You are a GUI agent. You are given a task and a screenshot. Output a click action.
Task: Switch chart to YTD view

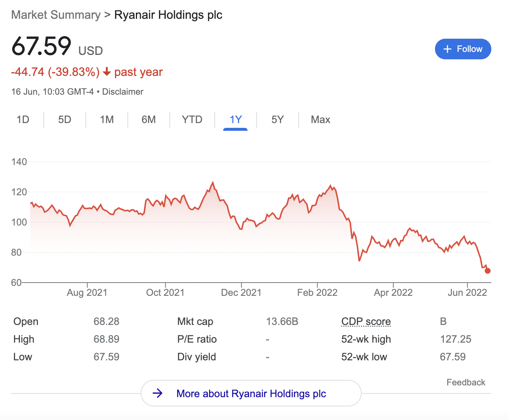click(x=192, y=120)
